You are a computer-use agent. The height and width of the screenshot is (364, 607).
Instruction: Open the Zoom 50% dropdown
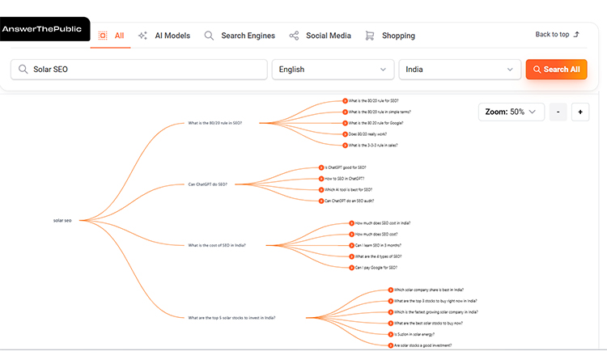511,112
